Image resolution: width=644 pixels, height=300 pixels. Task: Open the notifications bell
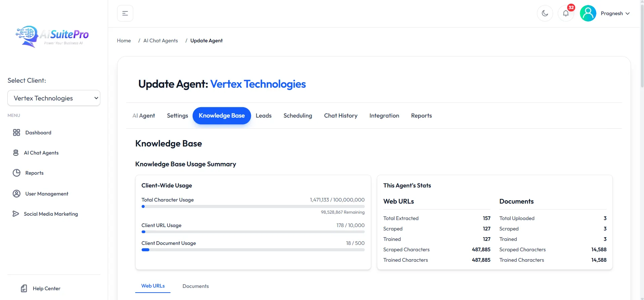(x=566, y=13)
